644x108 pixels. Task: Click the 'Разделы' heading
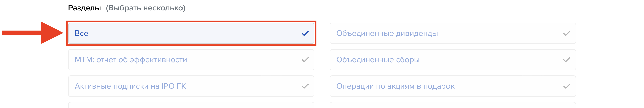tap(84, 8)
